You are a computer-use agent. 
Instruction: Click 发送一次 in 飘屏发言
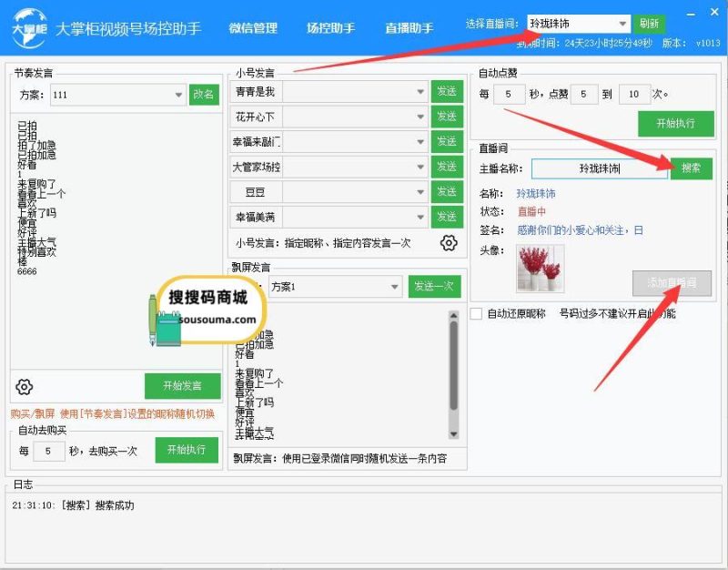tap(434, 287)
